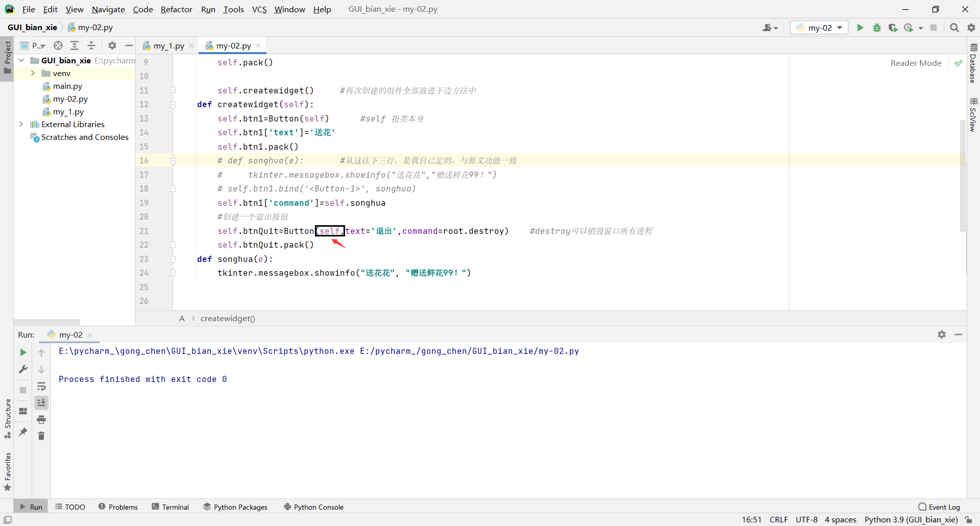Open Project view type dropdown
The image size is (980, 526).
tap(33, 45)
